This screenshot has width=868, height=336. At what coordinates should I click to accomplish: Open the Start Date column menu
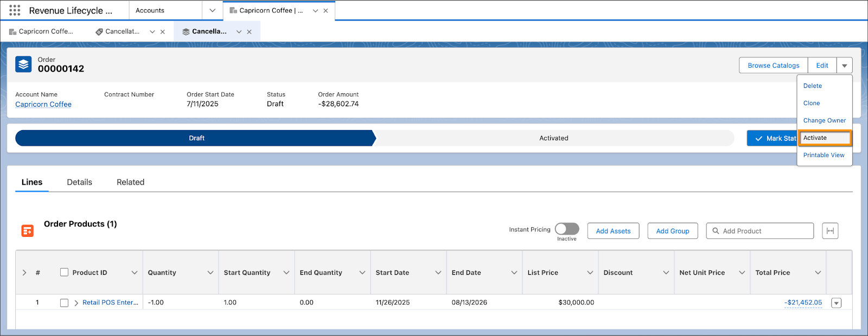click(438, 273)
